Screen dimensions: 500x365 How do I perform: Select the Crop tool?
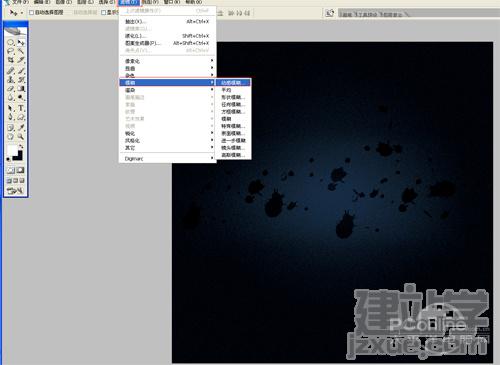(x=11, y=60)
